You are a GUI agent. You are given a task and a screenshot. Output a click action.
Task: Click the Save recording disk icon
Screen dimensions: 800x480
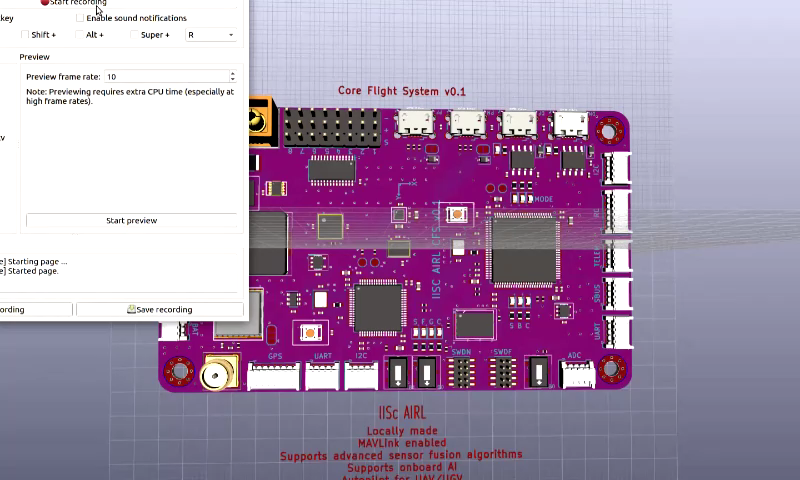(131, 309)
